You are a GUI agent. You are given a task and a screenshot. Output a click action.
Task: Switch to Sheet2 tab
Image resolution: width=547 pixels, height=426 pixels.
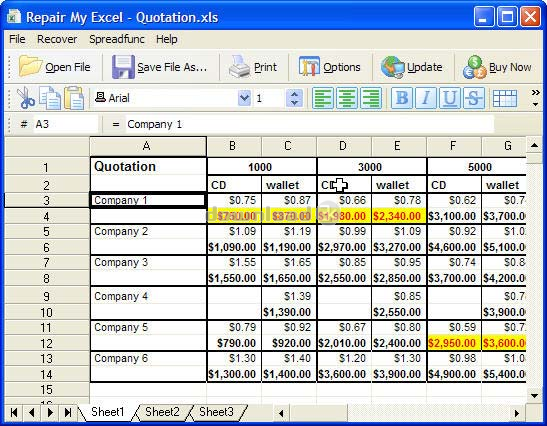(x=162, y=412)
